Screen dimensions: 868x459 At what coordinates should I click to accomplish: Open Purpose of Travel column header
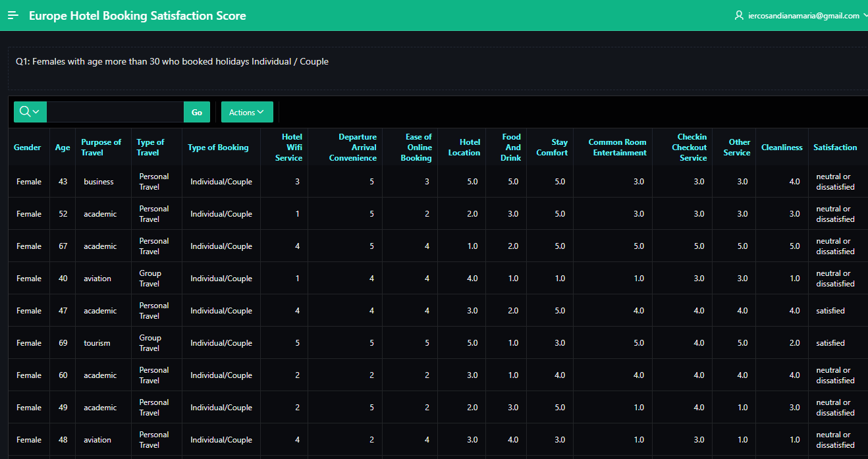point(101,148)
